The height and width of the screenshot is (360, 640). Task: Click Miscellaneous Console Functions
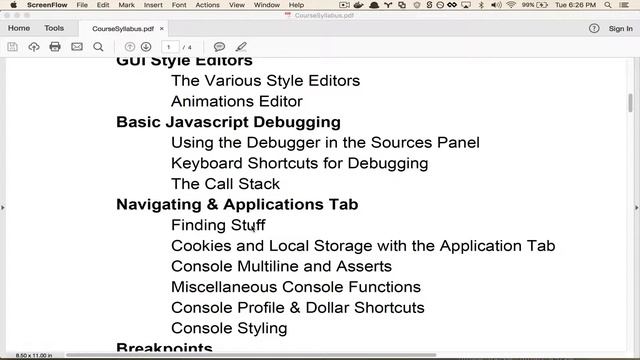coord(296,287)
